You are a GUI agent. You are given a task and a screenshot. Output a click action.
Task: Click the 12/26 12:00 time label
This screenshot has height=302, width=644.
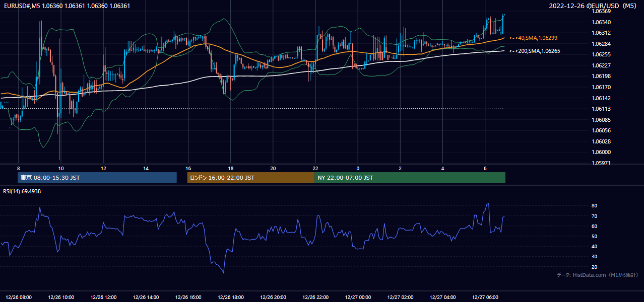[103, 297]
